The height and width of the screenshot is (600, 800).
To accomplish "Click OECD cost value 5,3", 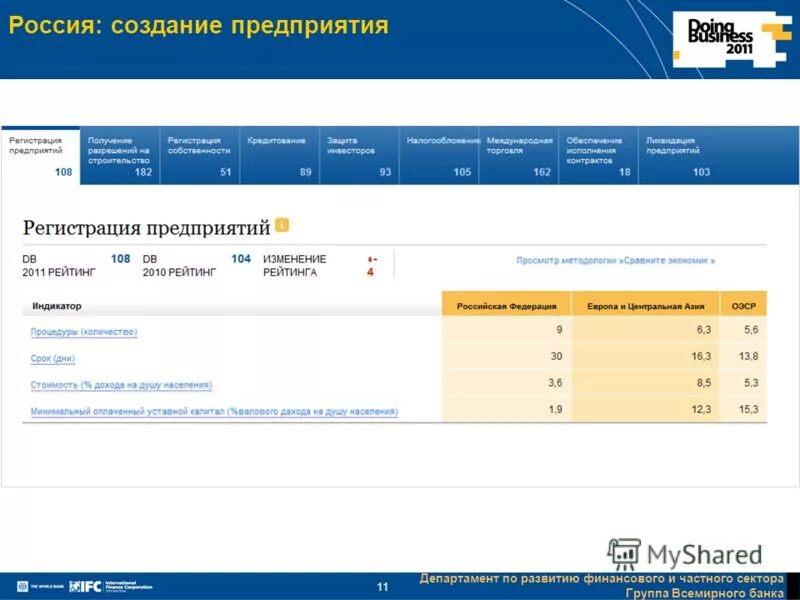I will click(x=751, y=383).
